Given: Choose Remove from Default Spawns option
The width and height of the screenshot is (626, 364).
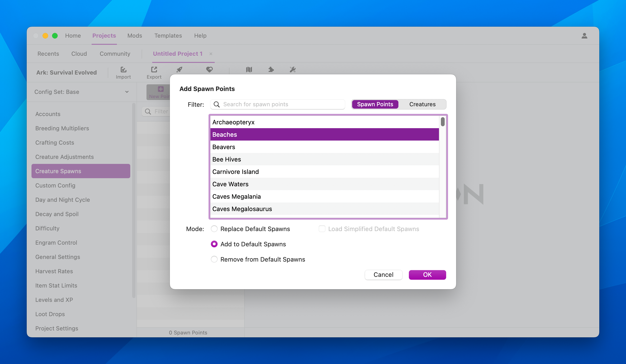Looking at the screenshot, I should (x=214, y=259).
